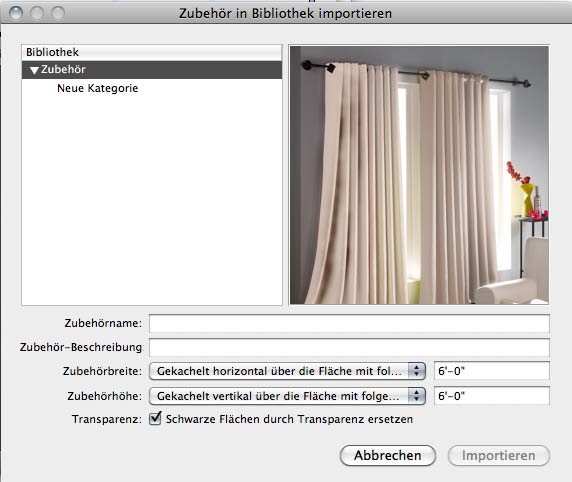This screenshot has width=572, height=482.
Task: Click the Zubehörbreite dropdown stepper arrows
Action: pyautogui.click(x=417, y=371)
